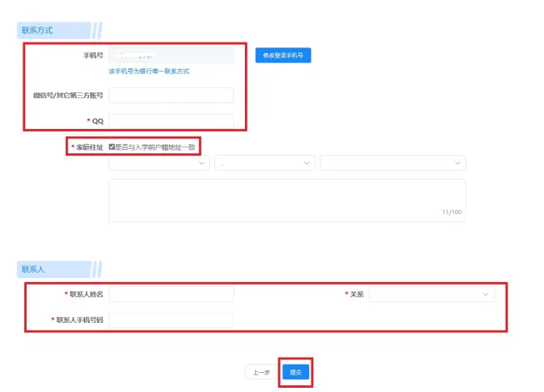Image resolution: width=544 pixels, height=392 pixels.
Task: Expand the 关系 relationship dropdown
Action: 432,294
